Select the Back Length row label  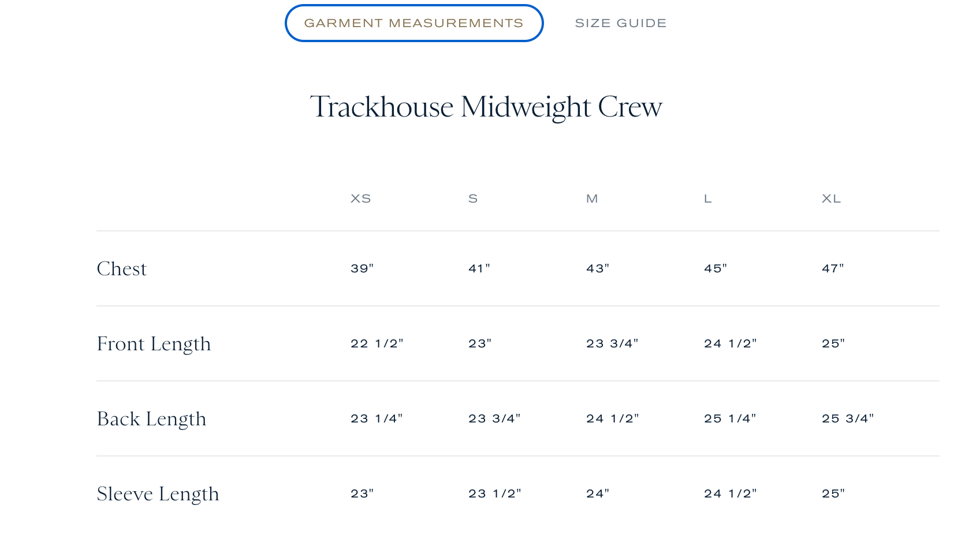tap(151, 418)
